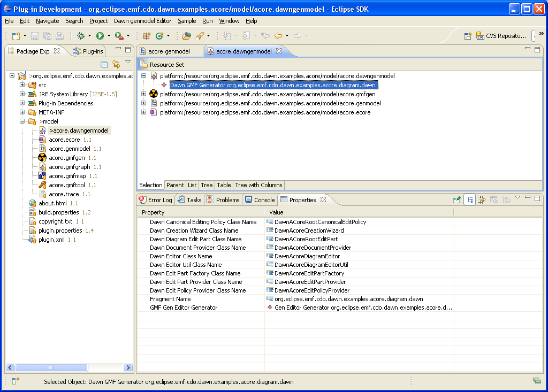This screenshot has width=548, height=392.
Task: Click the green Run button icon
Action: 100,36
